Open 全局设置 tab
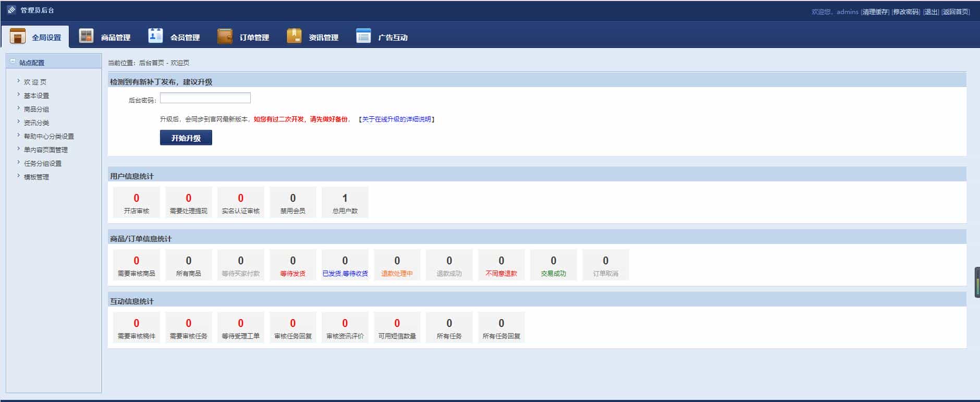This screenshot has height=402, width=980. click(x=35, y=36)
